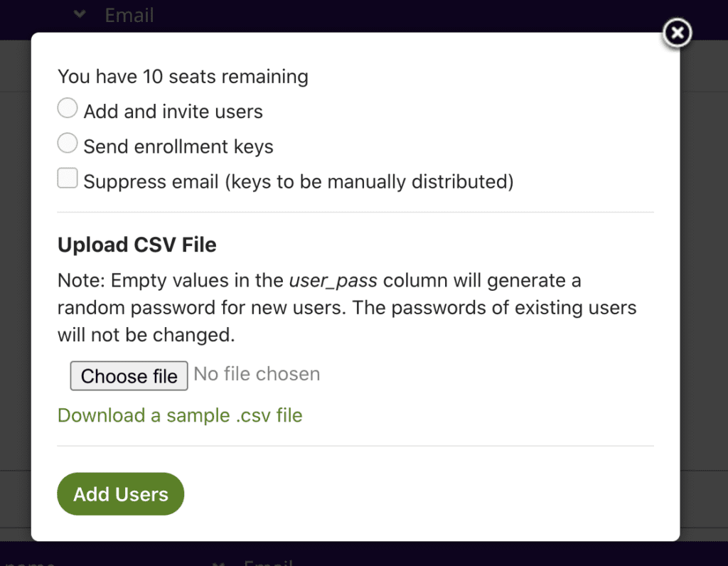Click the Upload CSV File heading
The width and height of the screenshot is (728, 566).
pyautogui.click(x=137, y=245)
